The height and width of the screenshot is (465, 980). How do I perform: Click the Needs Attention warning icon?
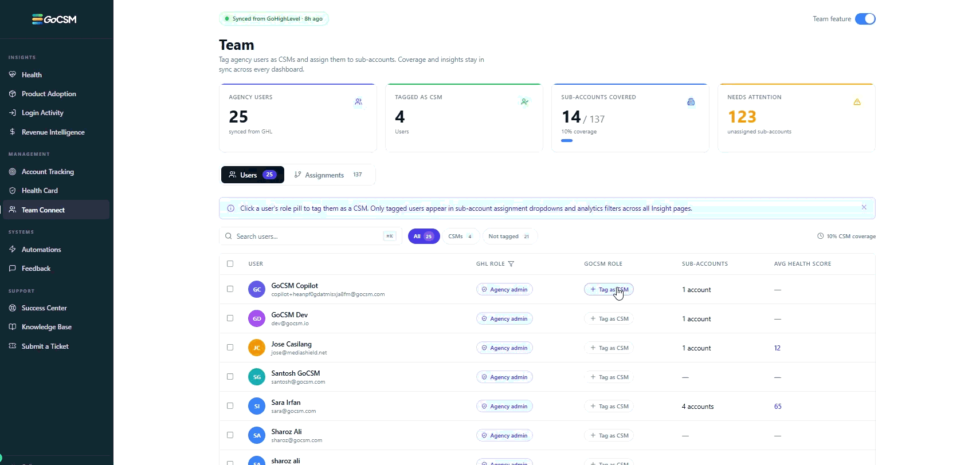pyautogui.click(x=857, y=102)
